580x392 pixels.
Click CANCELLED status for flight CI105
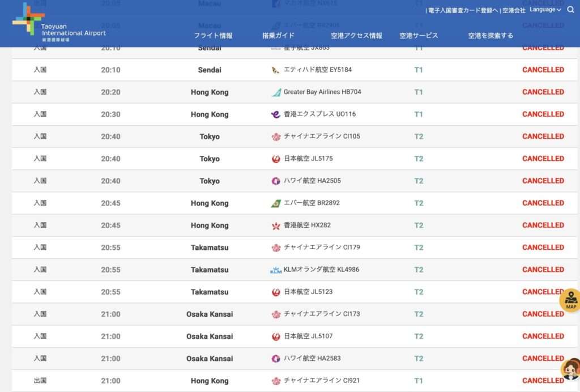[543, 136]
